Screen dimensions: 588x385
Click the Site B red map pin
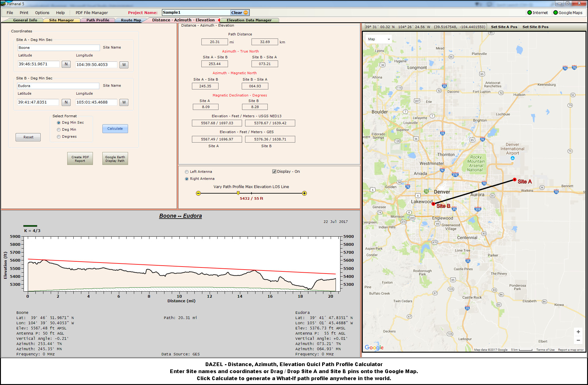click(x=433, y=204)
